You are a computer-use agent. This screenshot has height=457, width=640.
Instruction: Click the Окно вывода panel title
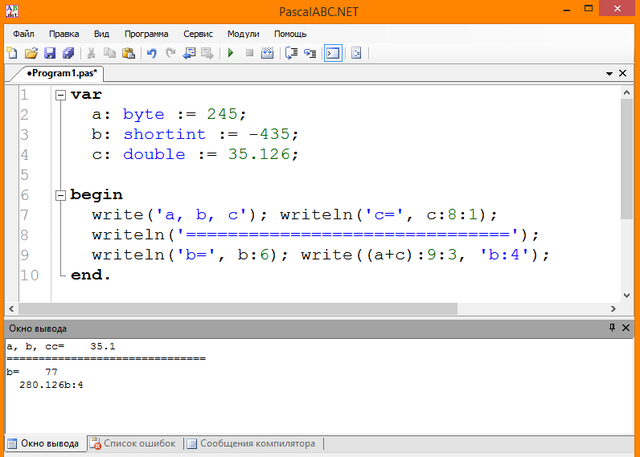click(x=38, y=328)
